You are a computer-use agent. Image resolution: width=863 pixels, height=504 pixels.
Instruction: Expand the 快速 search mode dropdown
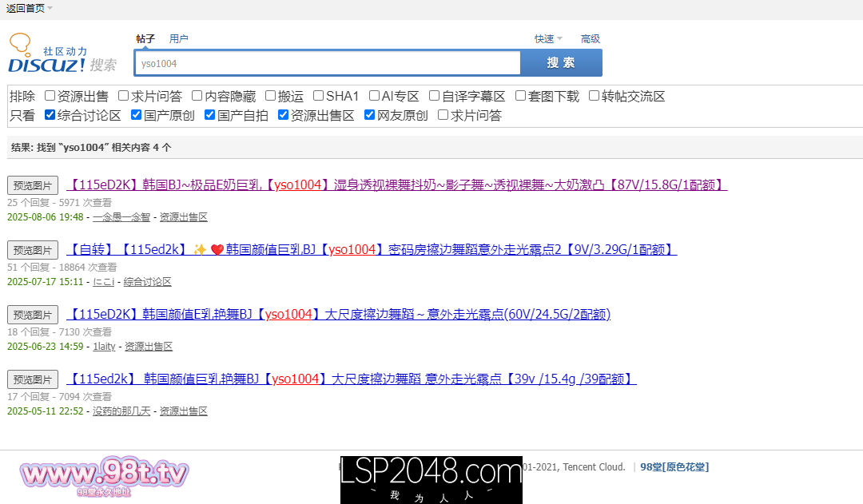coord(548,39)
